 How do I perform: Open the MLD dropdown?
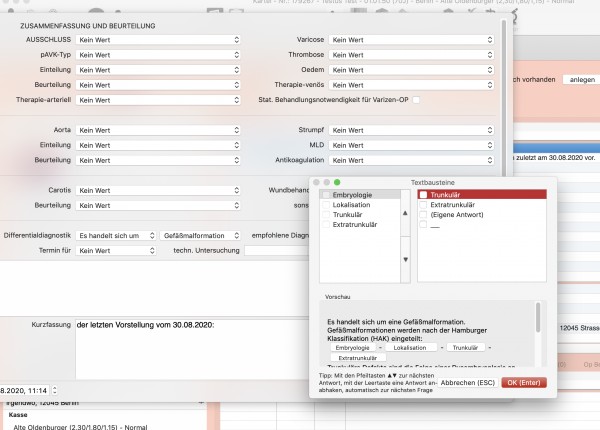pyautogui.click(x=411, y=145)
